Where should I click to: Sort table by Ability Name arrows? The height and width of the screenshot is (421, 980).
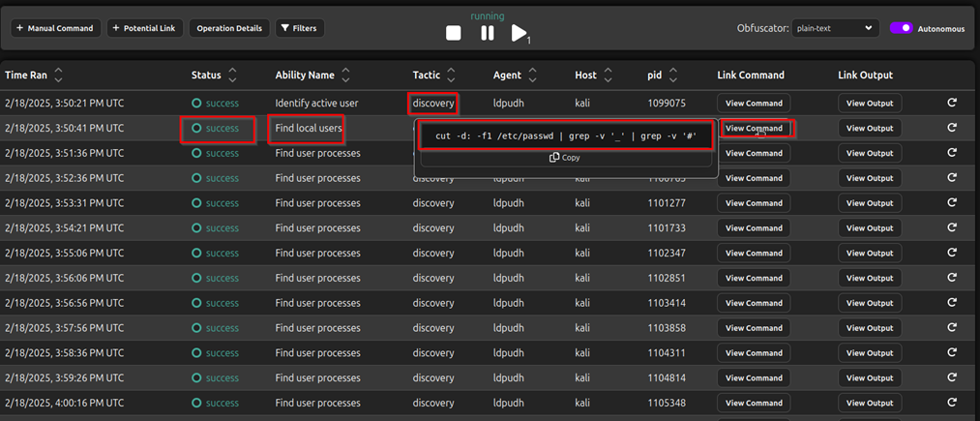(x=345, y=75)
